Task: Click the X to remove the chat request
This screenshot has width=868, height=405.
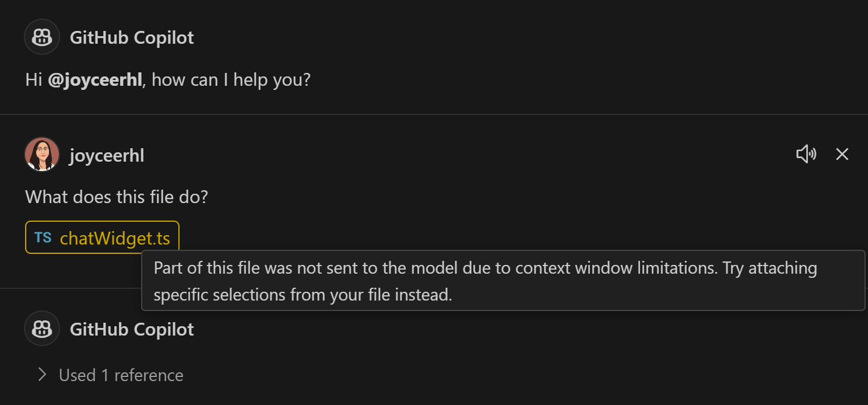Action: click(842, 153)
